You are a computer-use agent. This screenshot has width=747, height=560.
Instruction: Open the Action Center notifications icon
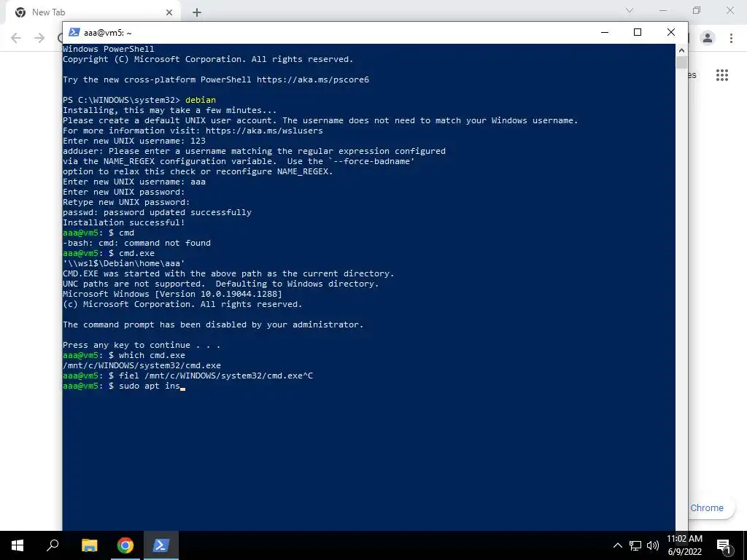click(723, 545)
